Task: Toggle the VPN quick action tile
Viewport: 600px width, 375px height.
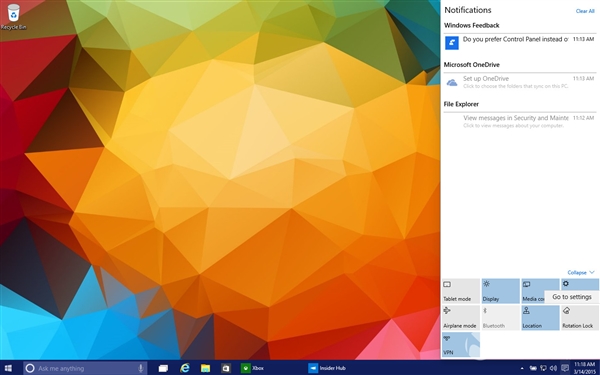Action: pyautogui.click(x=461, y=344)
